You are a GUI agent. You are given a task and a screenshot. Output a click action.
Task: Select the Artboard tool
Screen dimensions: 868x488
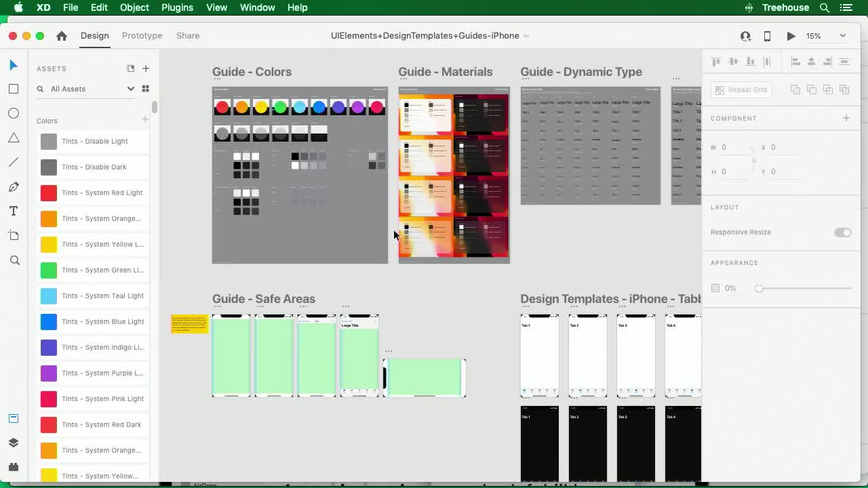click(x=14, y=235)
